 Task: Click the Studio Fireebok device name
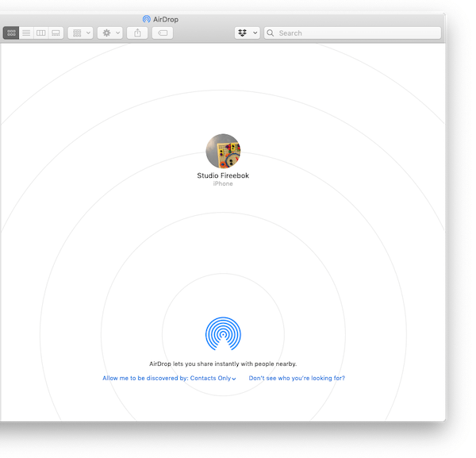point(223,175)
